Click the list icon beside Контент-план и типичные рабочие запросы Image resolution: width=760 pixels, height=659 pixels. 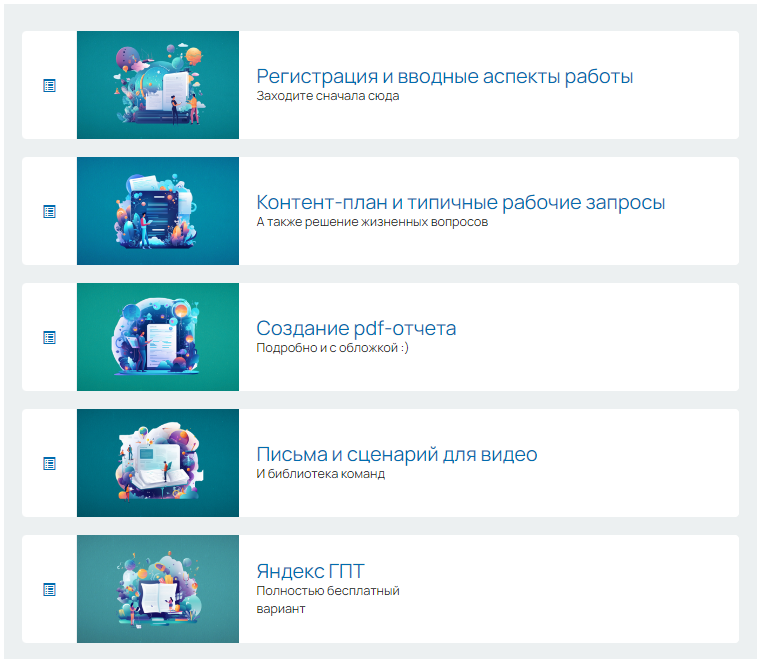click(49, 212)
